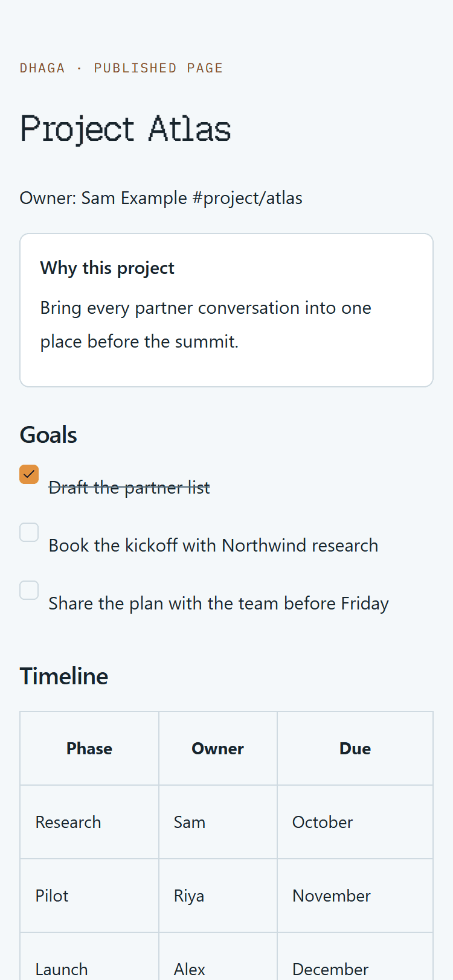The width and height of the screenshot is (453, 980).
Task: Click the struck-through Draft the partner list text
Action: tap(129, 488)
